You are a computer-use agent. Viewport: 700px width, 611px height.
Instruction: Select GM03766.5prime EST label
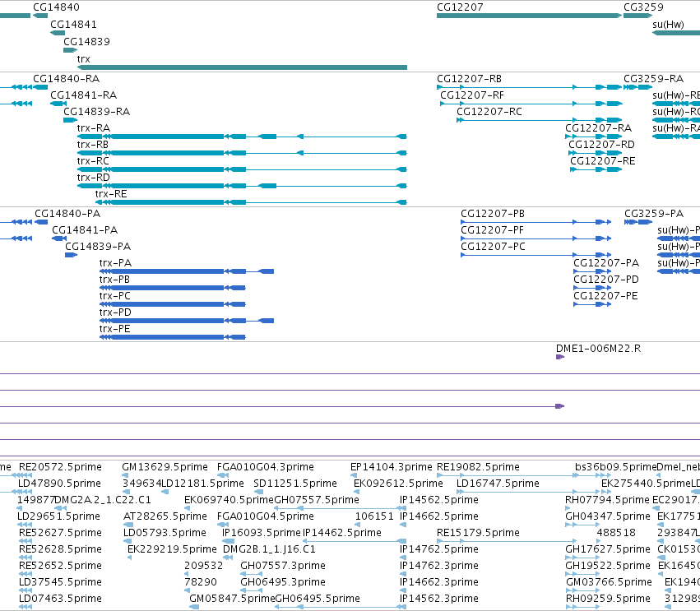pyautogui.click(x=609, y=582)
